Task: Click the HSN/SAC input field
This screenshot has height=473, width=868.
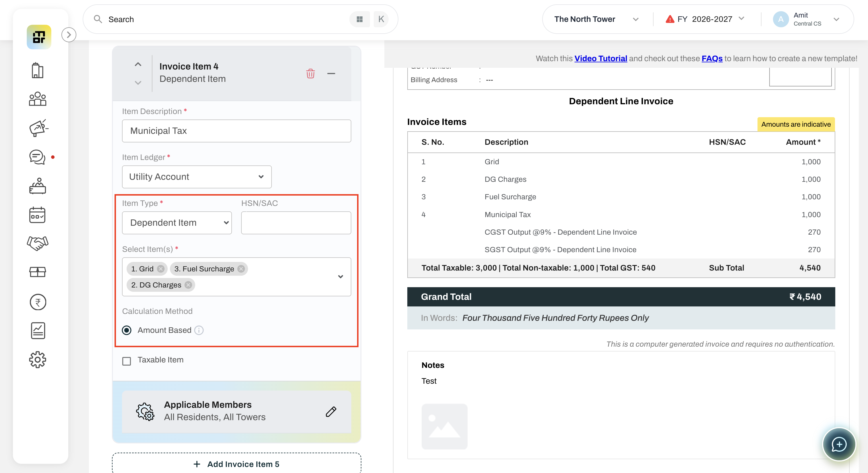Action: [x=296, y=223]
